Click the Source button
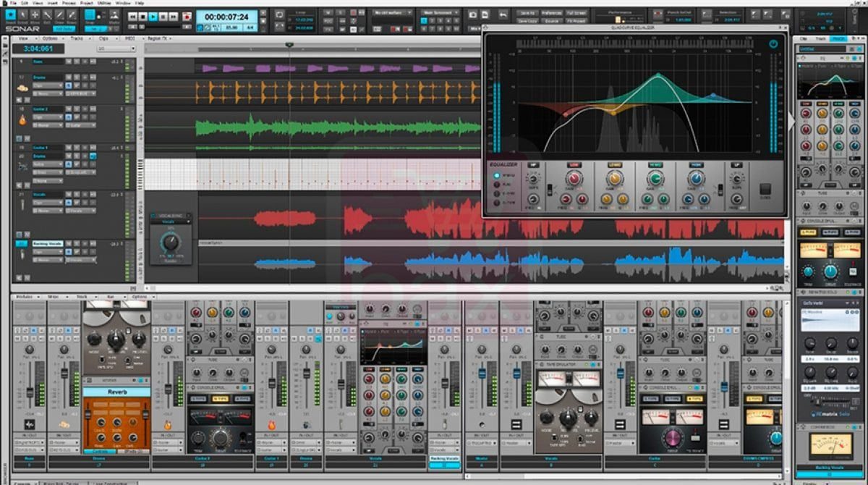The height and width of the screenshot is (485, 868). [x=552, y=21]
